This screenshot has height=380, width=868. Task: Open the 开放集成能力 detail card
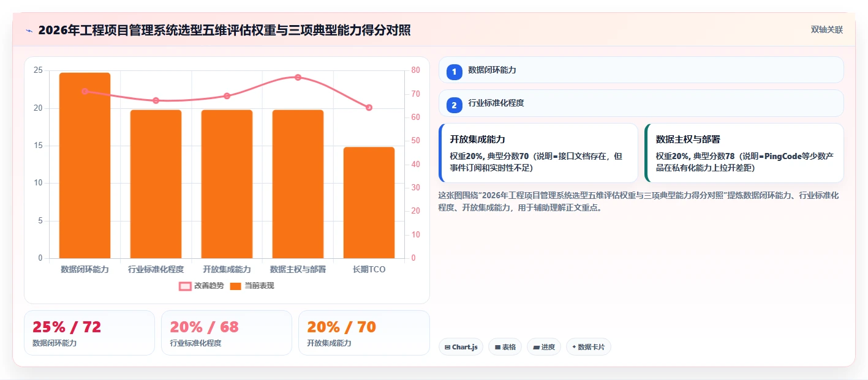(538, 153)
